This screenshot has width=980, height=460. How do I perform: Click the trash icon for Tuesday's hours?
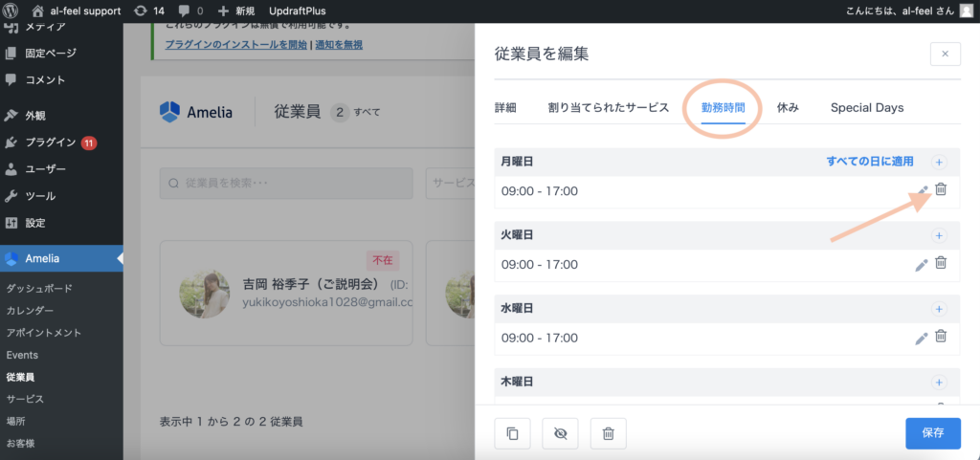[x=940, y=264]
